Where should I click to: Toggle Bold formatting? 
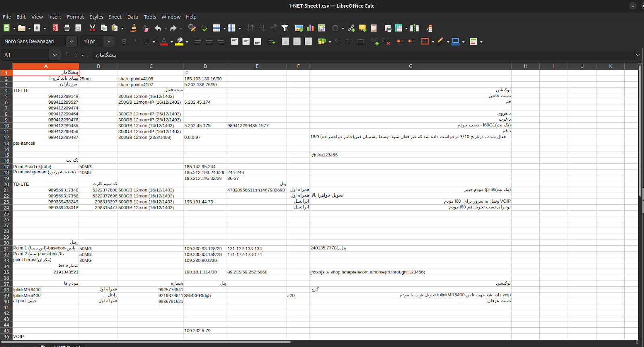click(124, 41)
